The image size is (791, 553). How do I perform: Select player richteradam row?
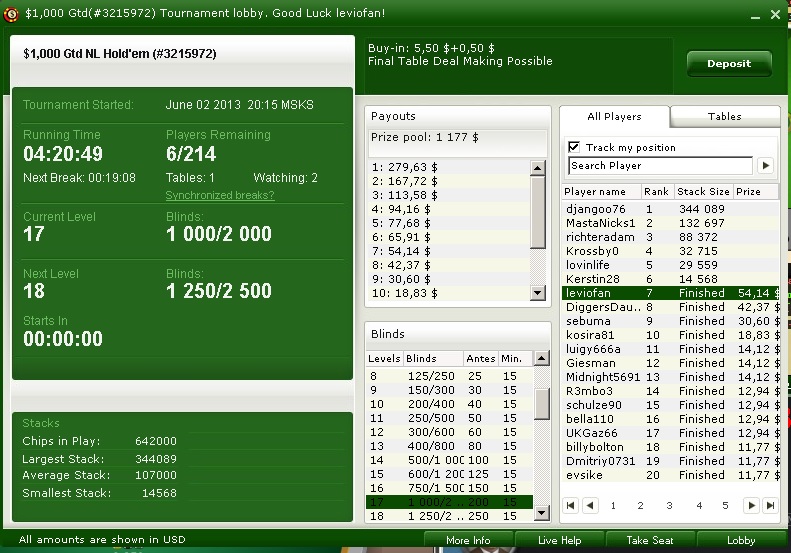(x=670, y=237)
